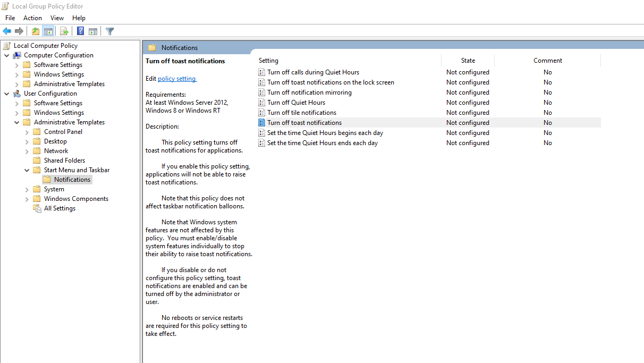Click the Computer Configuration node icon
644x363 pixels.
tap(17, 55)
